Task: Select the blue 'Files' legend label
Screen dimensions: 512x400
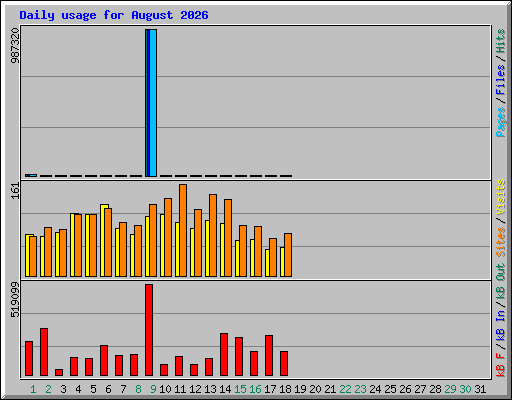Action: 500,80
